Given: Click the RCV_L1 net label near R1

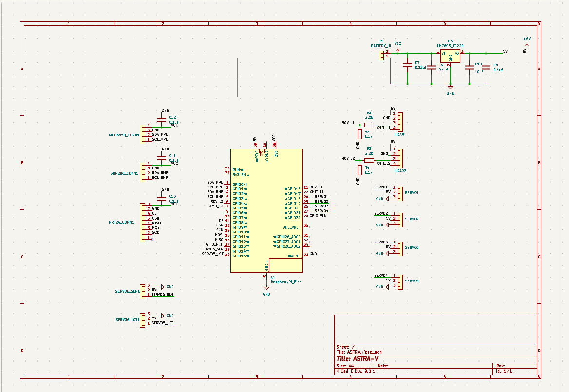Looking at the screenshot, I should tap(348, 123).
